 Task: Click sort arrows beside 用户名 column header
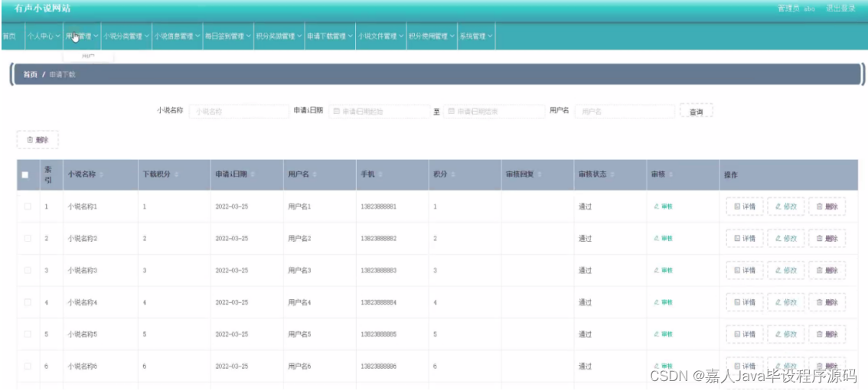click(x=315, y=174)
